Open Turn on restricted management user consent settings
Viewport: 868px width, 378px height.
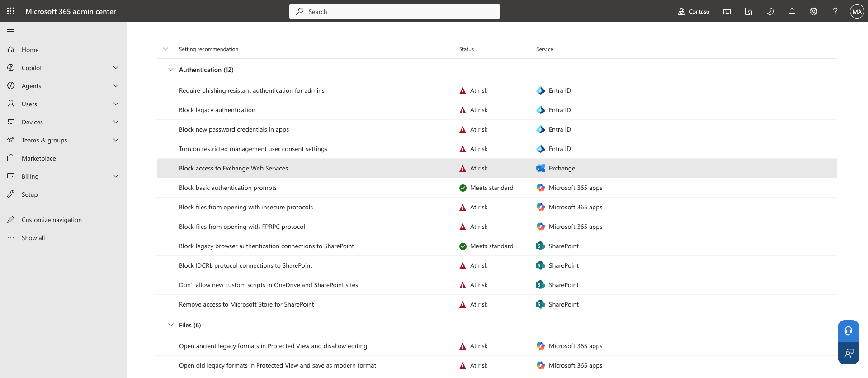click(x=253, y=149)
